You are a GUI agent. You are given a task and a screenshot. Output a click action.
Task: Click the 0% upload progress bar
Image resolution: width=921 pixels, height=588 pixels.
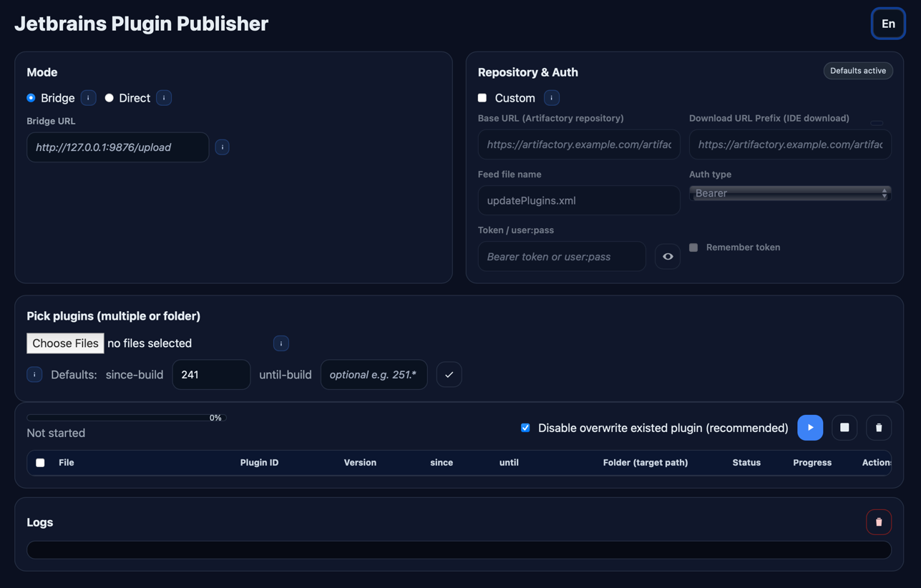pyautogui.click(x=127, y=418)
